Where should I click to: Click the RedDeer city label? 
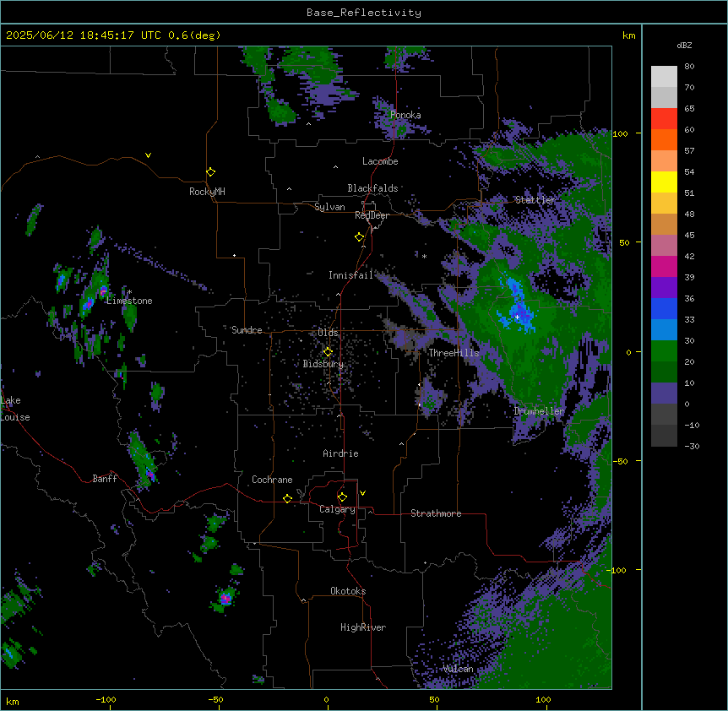[372, 215]
